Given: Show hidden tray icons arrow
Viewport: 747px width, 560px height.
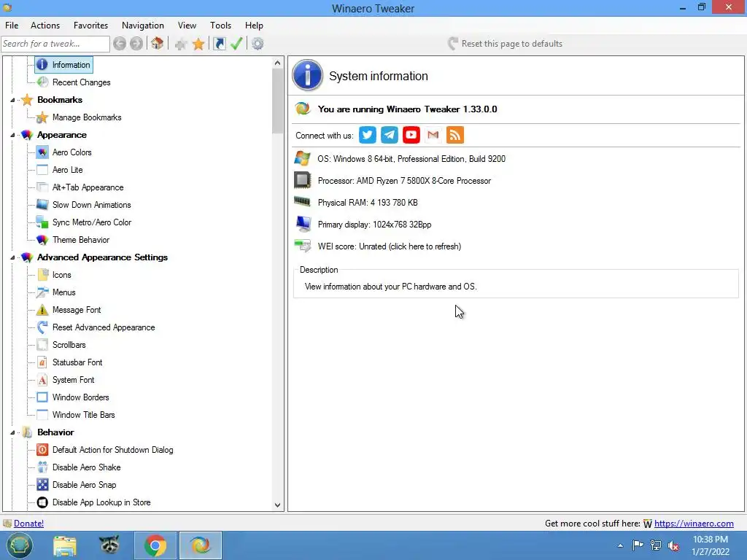Looking at the screenshot, I should (620, 545).
